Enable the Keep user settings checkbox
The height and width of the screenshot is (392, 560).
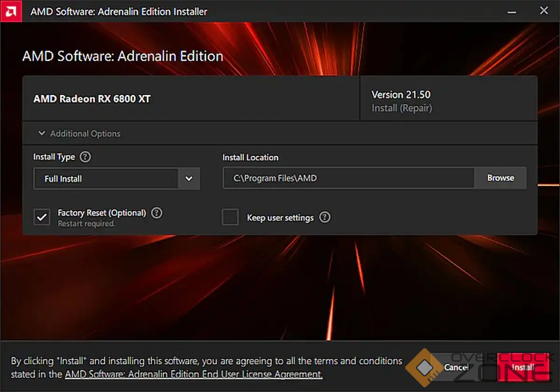(230, 217)
